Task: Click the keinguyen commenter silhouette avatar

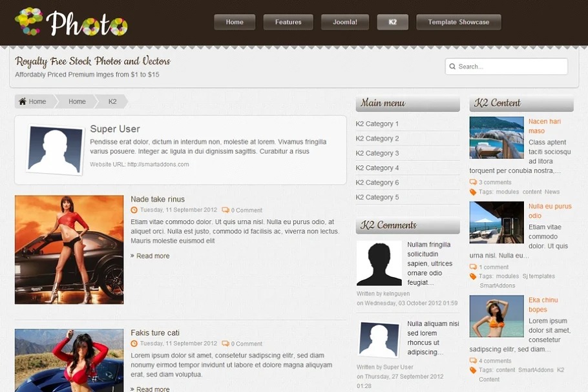Action: (379, 263)
